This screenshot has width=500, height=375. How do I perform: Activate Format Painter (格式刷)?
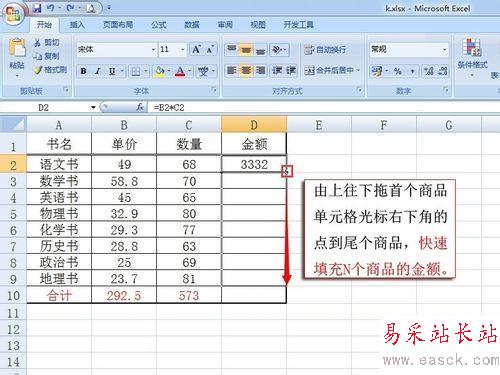pyautogui.click(x=50, y=70)
